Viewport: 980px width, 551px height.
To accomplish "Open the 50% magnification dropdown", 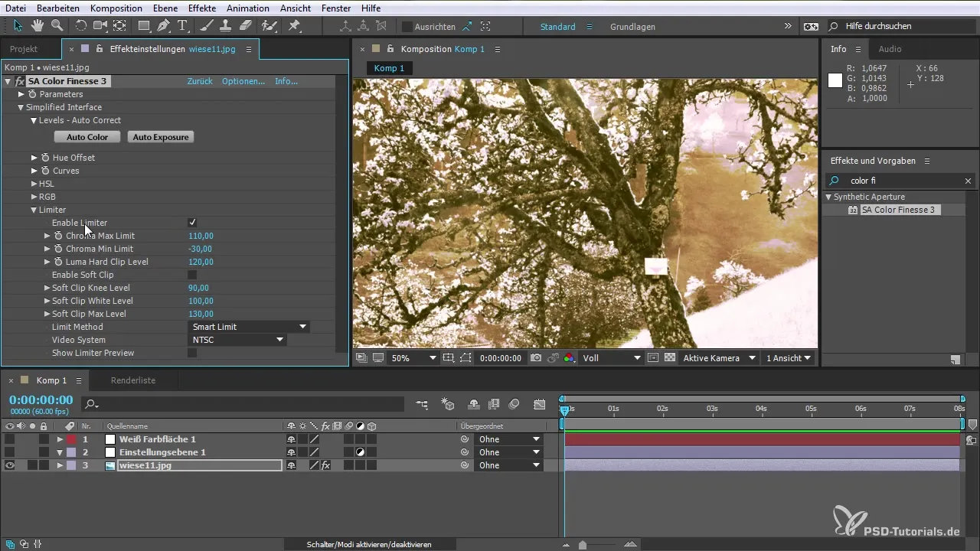I will coord(414,357).
